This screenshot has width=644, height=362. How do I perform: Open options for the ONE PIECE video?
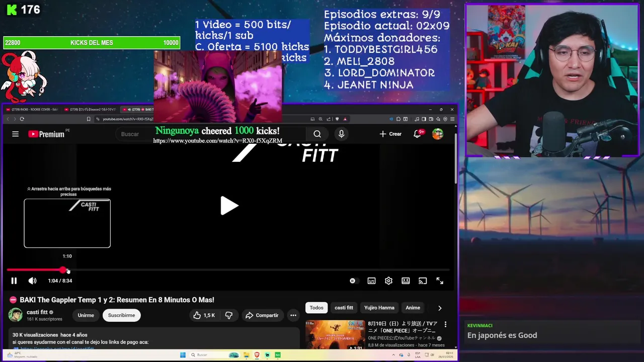pos(445,325)
